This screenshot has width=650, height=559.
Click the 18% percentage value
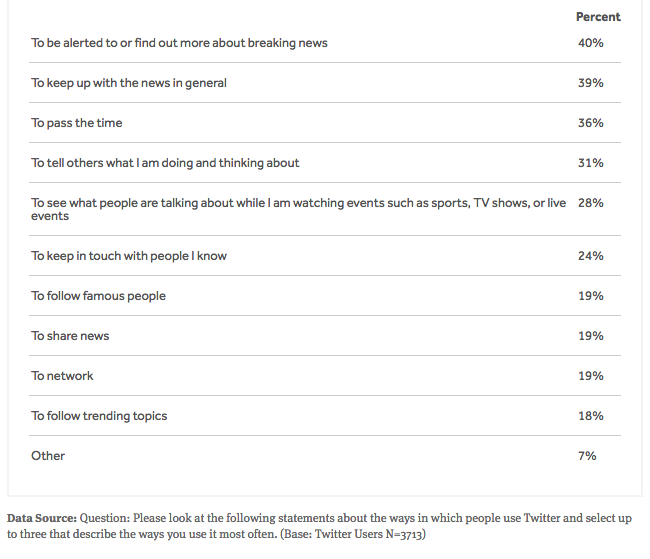click(x=590, y=416)
